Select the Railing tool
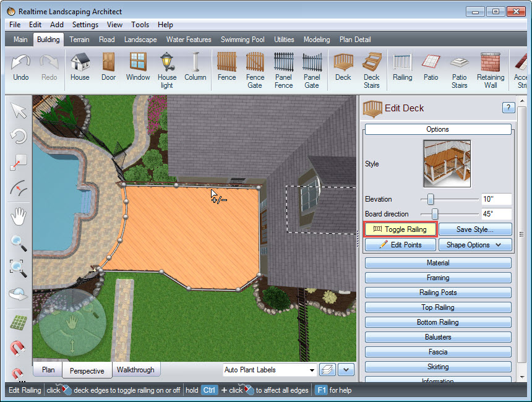Screen dimensions: 532x402 click(x=402, y=67)
